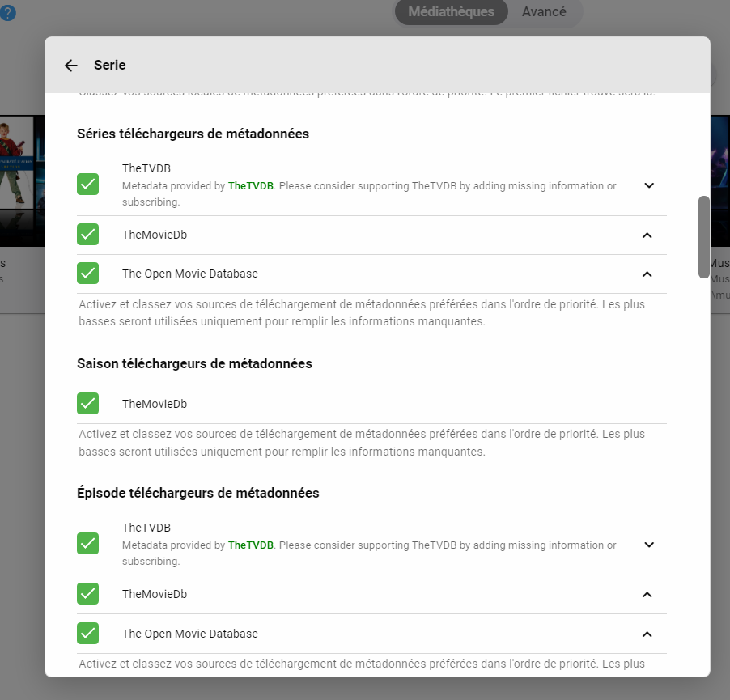Viewport: 730px width, 700px height.
Task: Uncheck TheTVDB for Épisode metadata
Action: 88,544
